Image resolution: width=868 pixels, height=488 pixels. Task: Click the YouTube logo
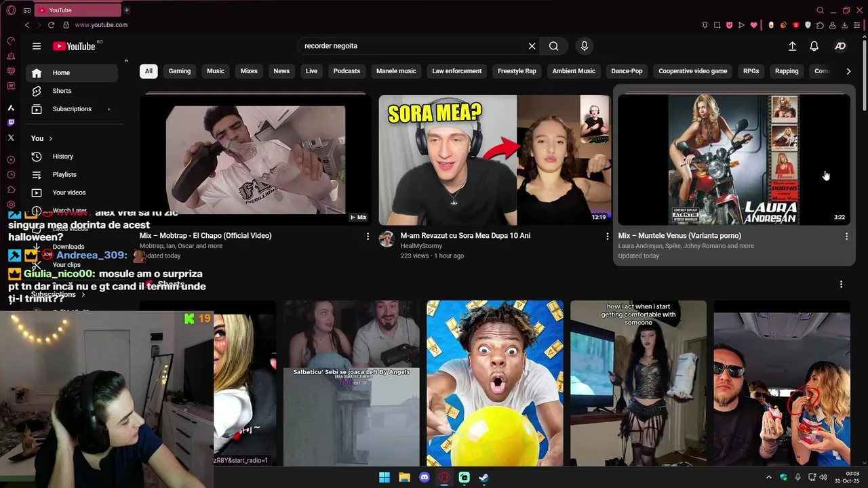coord(75,46)
